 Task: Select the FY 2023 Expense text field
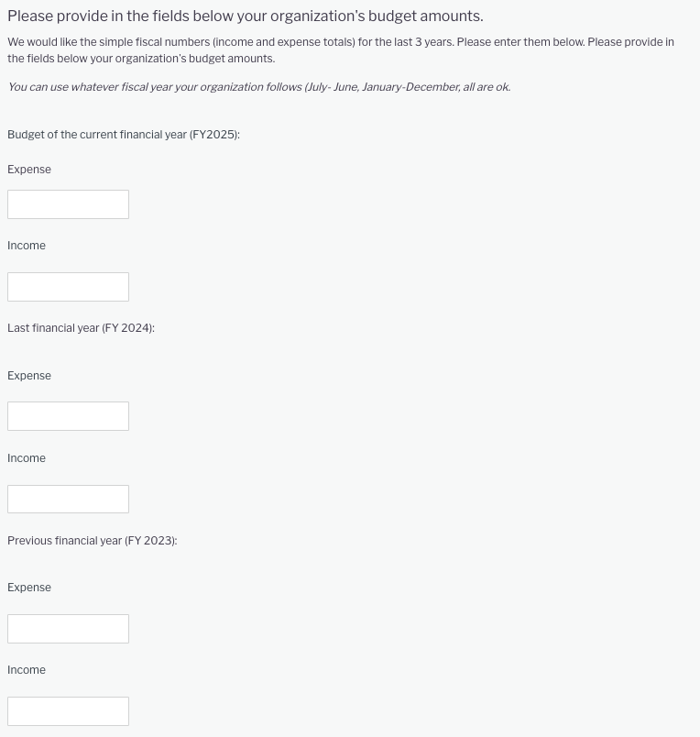click(68, 629)
